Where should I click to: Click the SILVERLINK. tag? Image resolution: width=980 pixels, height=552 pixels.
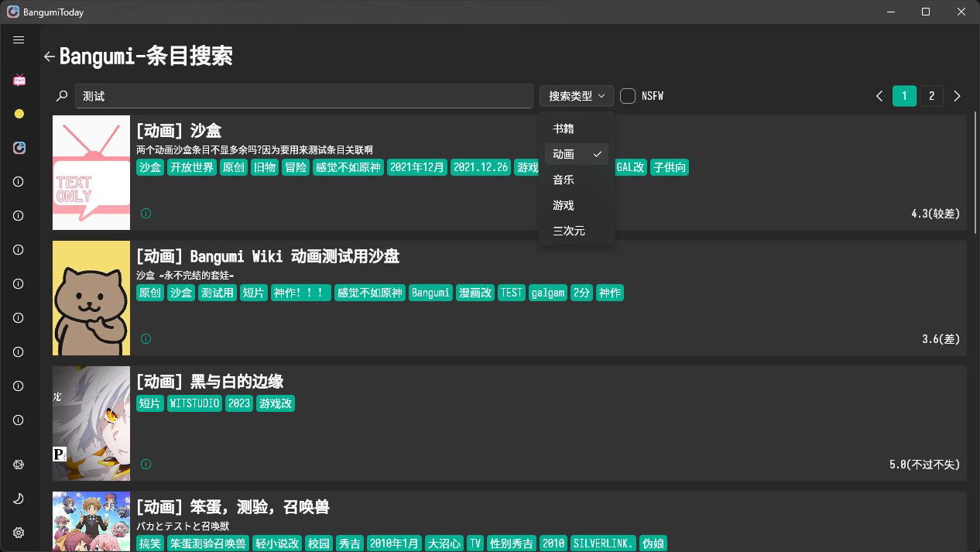[604, 543]
